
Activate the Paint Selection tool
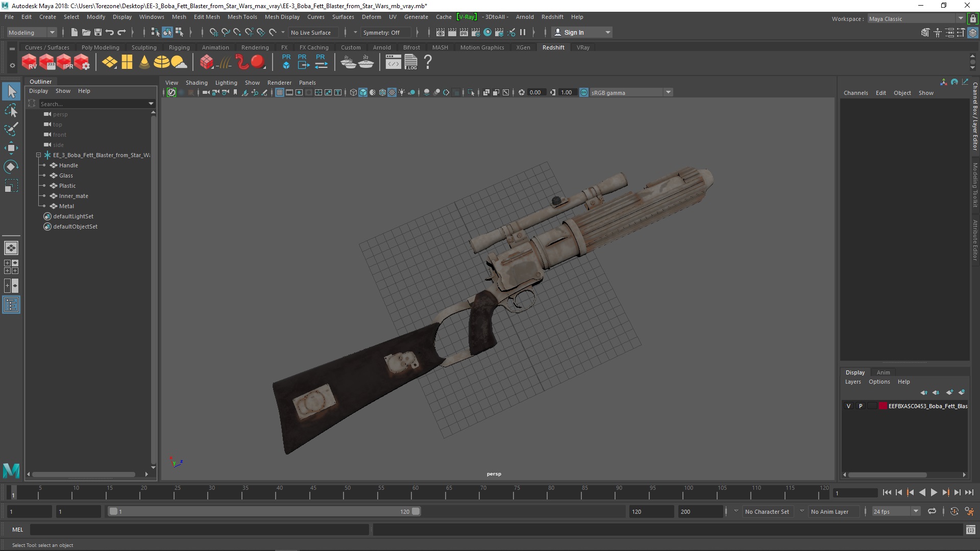tap(11, 129)
